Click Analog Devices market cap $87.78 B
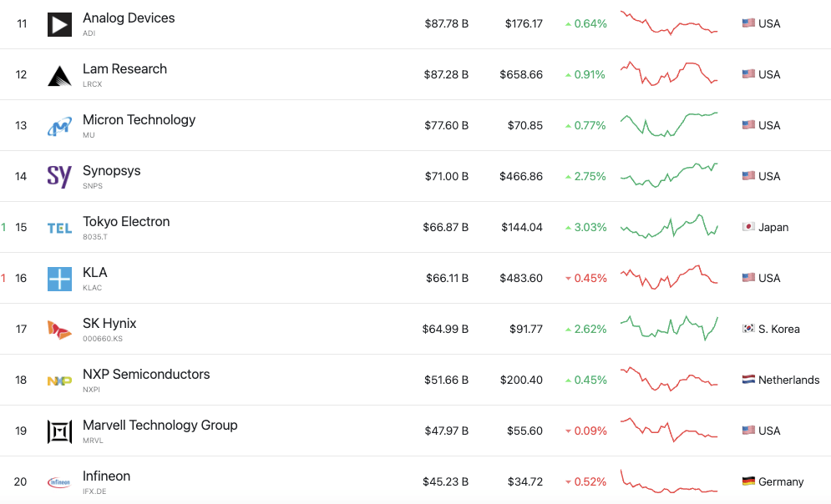831x504 pixels. point(446,24)
